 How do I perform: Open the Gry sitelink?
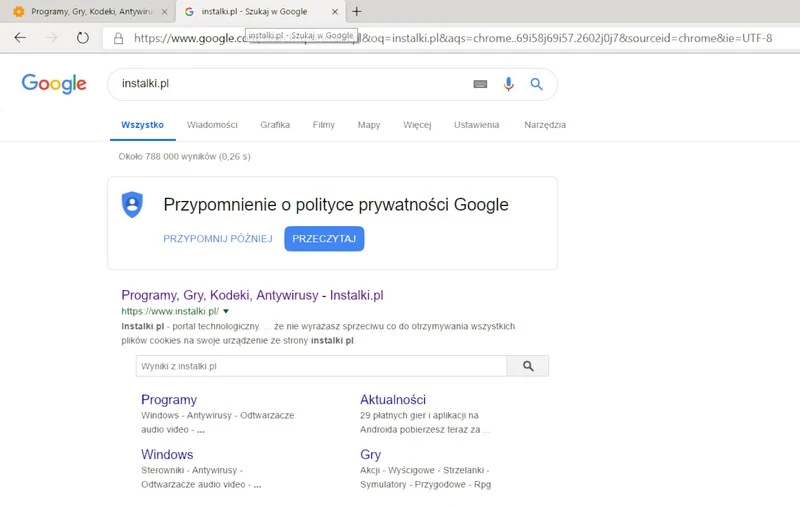pyautogui.click(x=370, y=454)
